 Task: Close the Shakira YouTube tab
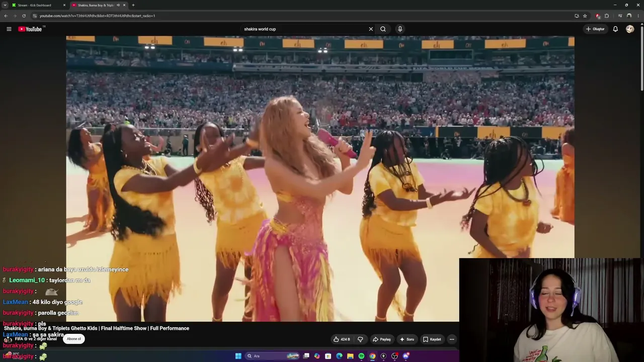point(124,5)
